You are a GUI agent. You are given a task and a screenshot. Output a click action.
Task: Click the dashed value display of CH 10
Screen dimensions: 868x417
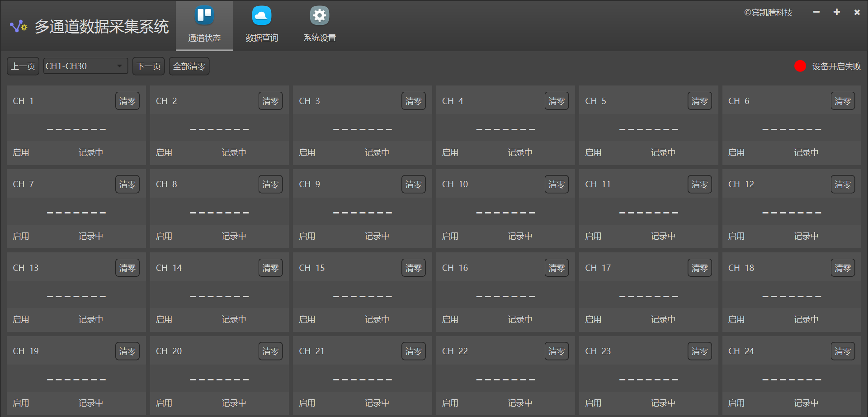point(505,213)
